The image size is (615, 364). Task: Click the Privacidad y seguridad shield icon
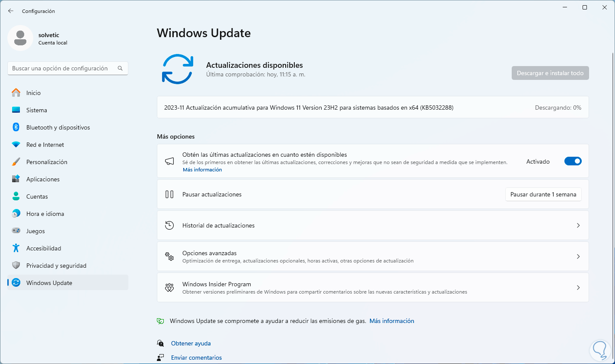click(16, 266)
